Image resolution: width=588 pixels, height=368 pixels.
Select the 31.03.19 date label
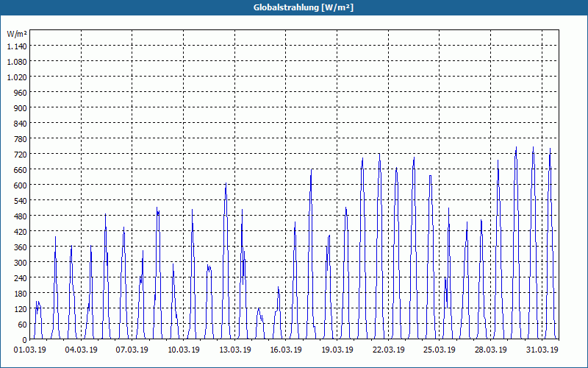click(542, 350)
